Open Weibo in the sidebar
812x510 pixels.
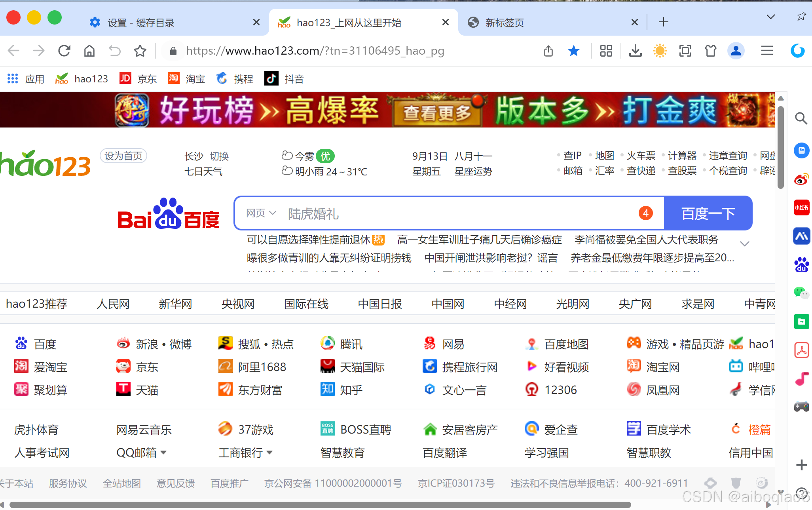click(802, 179)
